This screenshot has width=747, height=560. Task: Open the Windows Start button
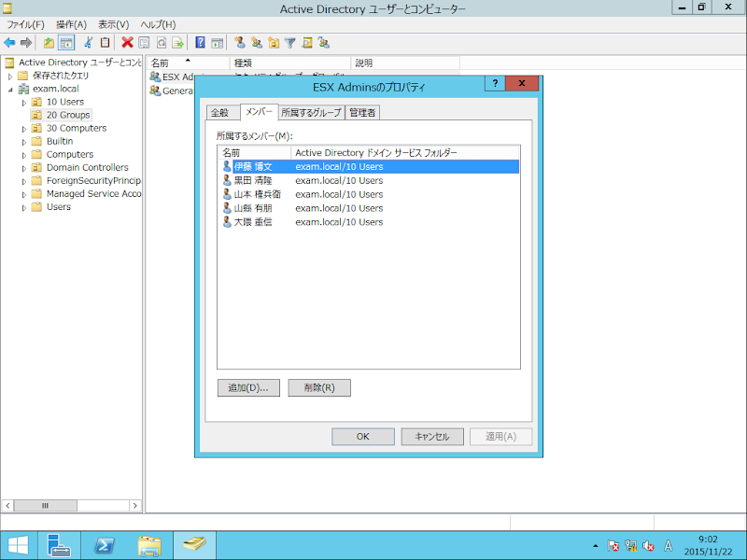18,546
